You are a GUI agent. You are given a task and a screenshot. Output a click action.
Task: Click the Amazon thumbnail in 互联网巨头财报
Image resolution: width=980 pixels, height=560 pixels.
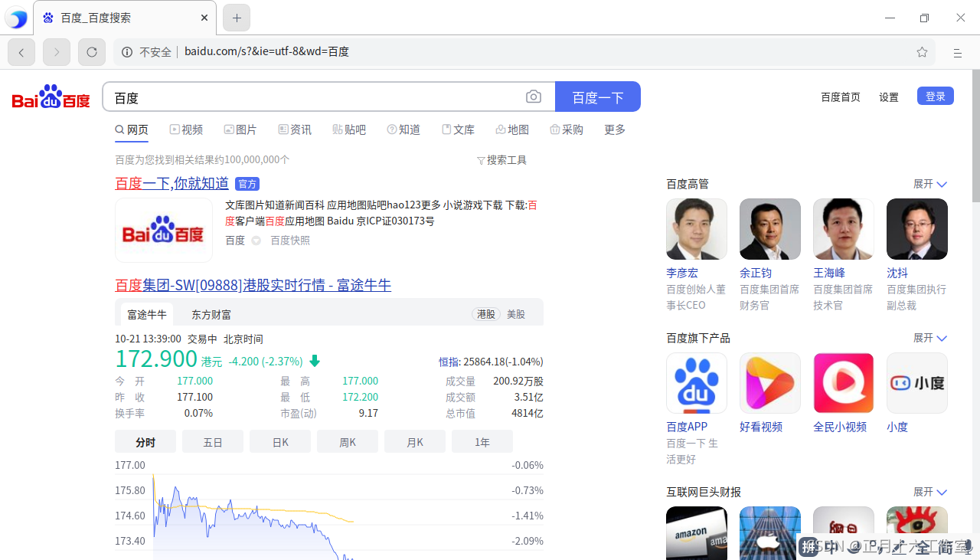697,533
